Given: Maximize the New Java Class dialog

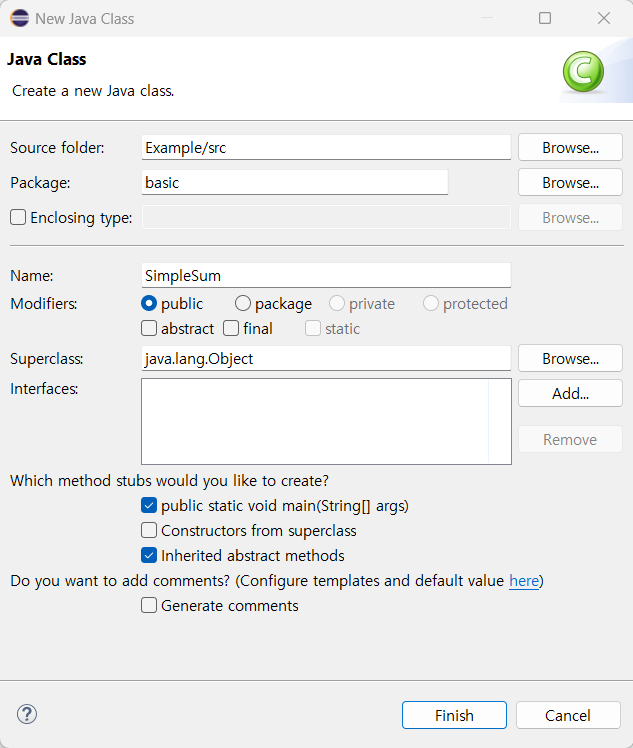Looking at the screenshot, I should (545, 18).
